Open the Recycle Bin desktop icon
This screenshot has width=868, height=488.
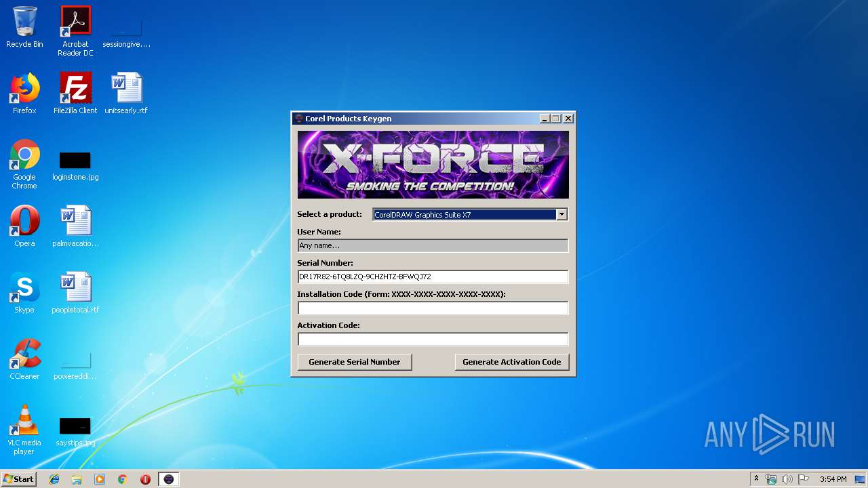click(24, 27)
